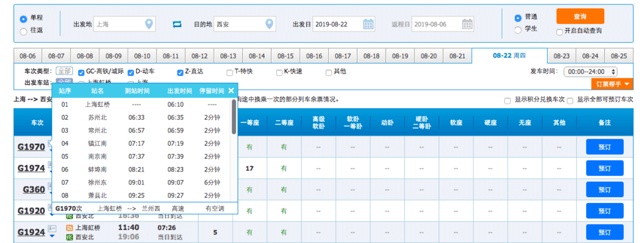Click the 出发日 date field 2019-08-22
This screenshot has width=644, height=243.
(344, 24)
